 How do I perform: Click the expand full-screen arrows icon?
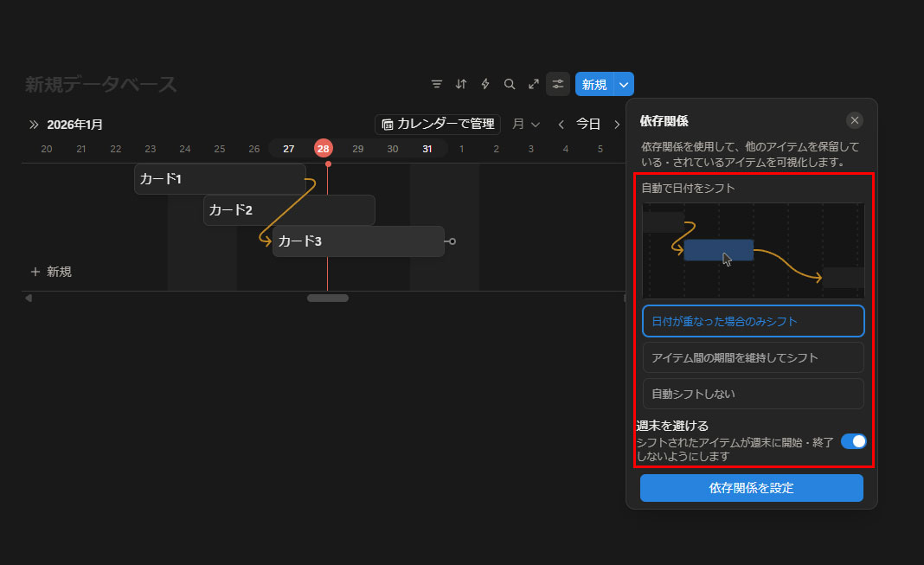[x=534, y=84]
